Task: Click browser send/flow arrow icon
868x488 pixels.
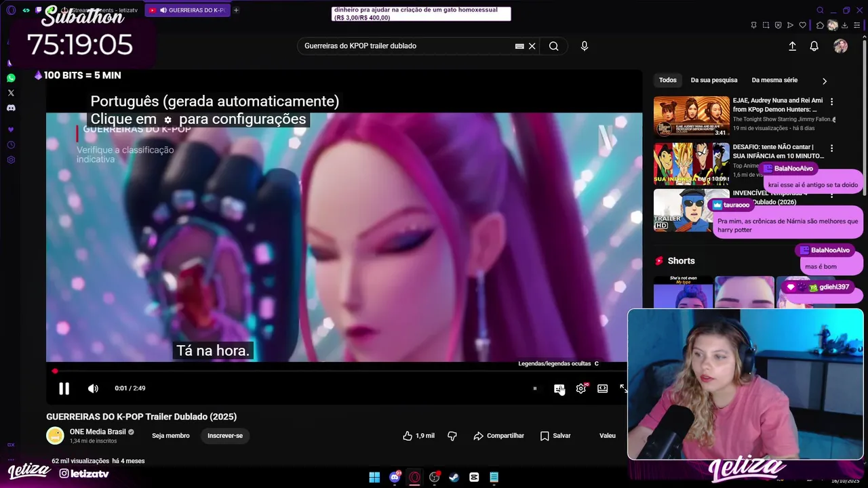Action: pyautogui.click(x=790, y=25)
